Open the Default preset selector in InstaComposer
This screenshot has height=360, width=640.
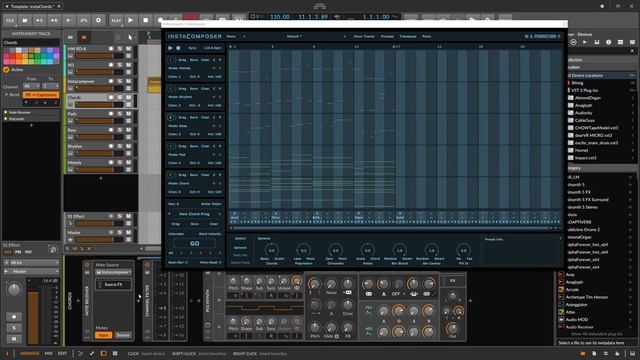coord(294,36)
